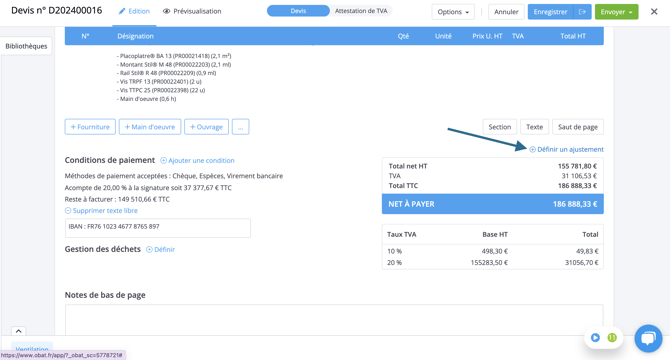Click the Acompte de 20,00 % text
670x360 pixels.
148,188
